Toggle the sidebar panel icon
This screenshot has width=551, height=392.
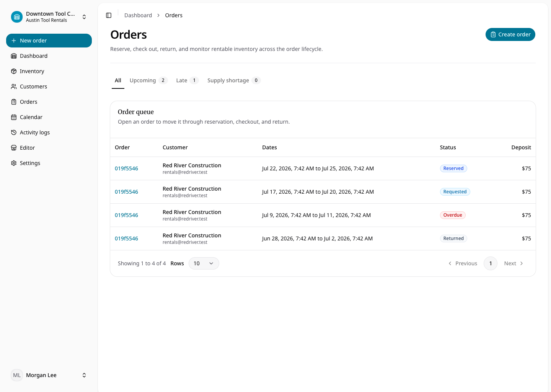[109, 15]
